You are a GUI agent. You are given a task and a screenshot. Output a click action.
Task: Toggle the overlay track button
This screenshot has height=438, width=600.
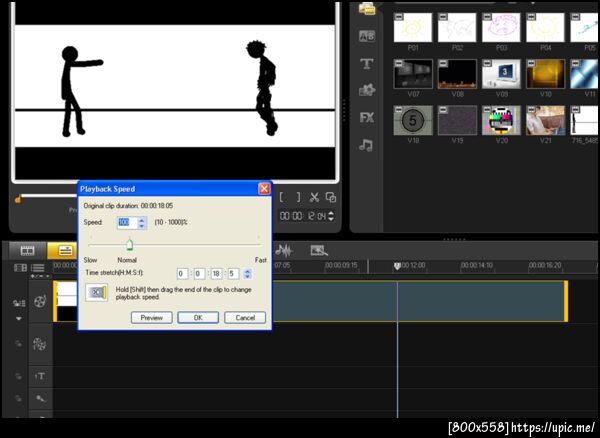pos(41,343)
